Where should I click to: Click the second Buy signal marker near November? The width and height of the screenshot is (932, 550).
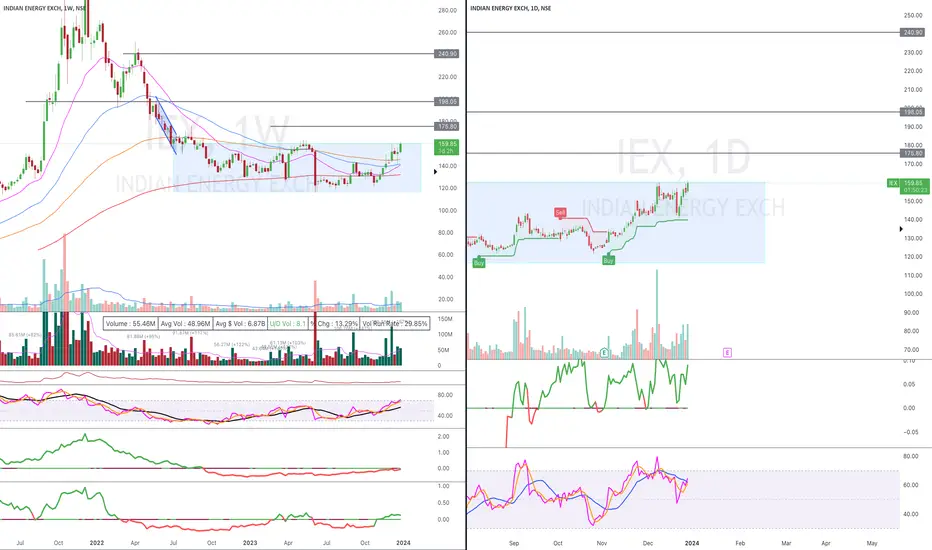[x=608, y=260]
